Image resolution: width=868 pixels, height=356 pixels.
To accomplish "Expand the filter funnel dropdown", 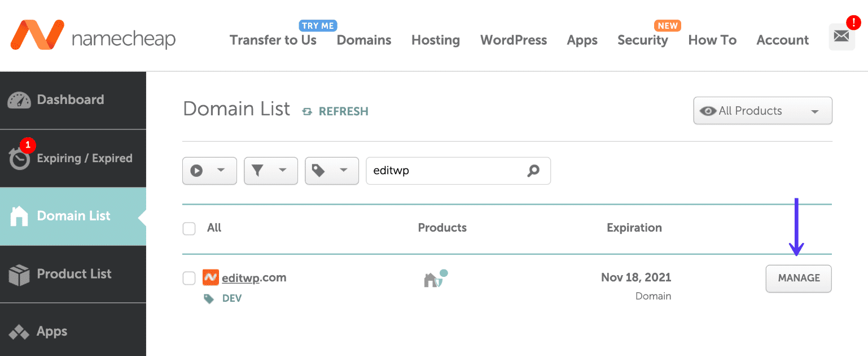I will pos(270,171).
